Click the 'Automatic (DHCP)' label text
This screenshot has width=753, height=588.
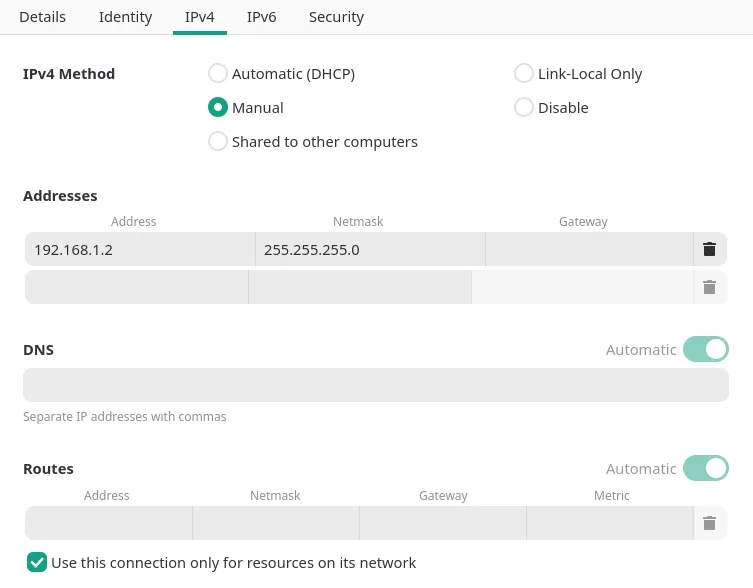[293, 74]
